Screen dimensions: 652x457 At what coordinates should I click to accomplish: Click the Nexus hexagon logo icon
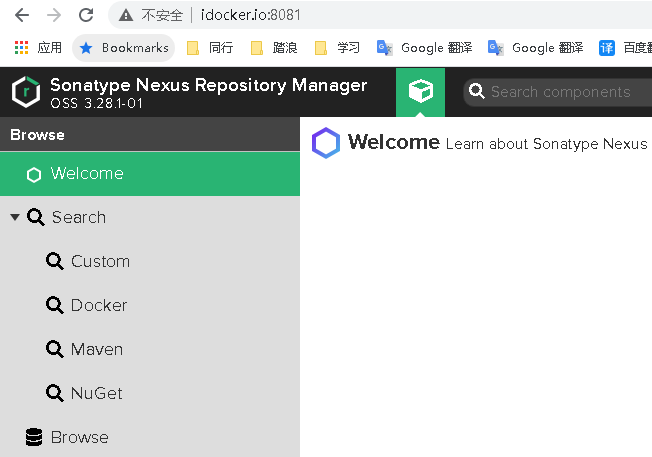coord(26,92)
